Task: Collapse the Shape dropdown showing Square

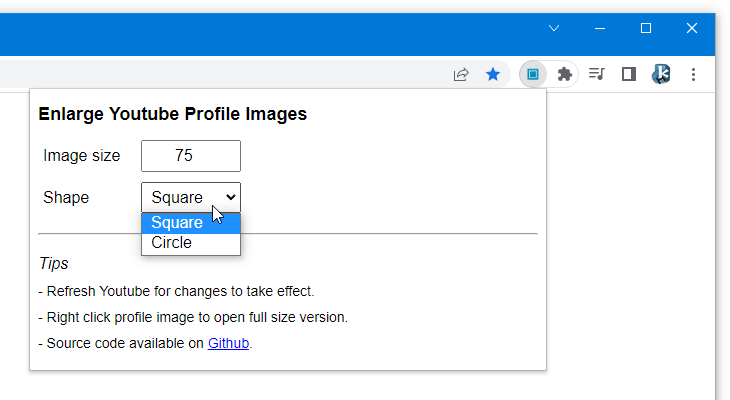Action: pyautogui.click(x=191, y=197)
